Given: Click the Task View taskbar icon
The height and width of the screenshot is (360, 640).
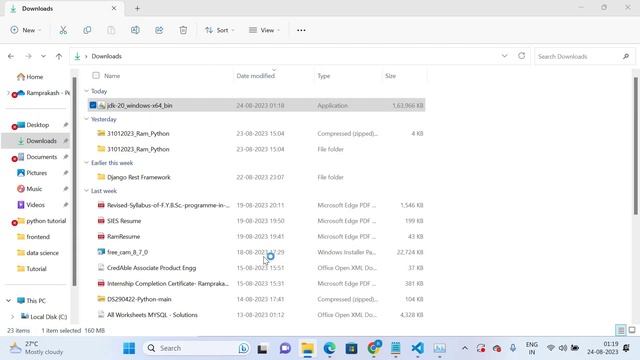Looking at the screenshot, I should tap(262, 349).
